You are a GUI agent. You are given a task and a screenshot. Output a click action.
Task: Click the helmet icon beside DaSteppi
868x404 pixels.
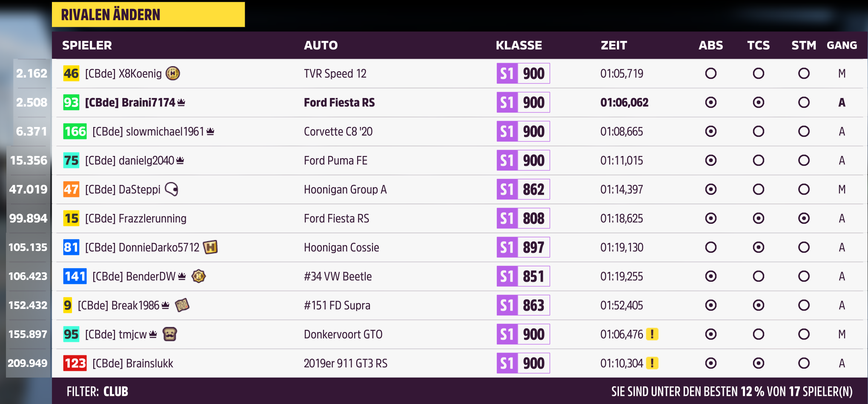pos(170,190)
